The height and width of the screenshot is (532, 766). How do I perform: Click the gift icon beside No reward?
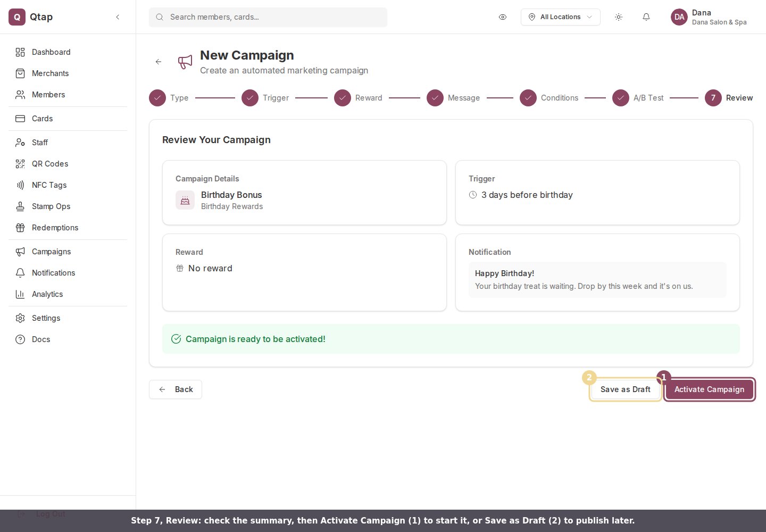180,268
